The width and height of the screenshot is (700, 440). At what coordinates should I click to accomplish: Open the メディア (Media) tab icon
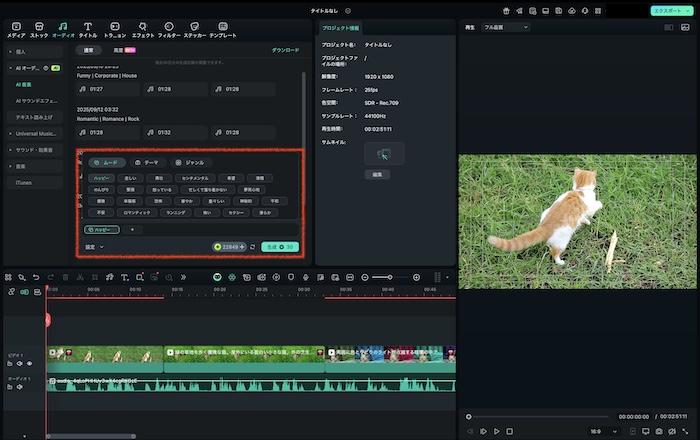[x=16, y=25]
